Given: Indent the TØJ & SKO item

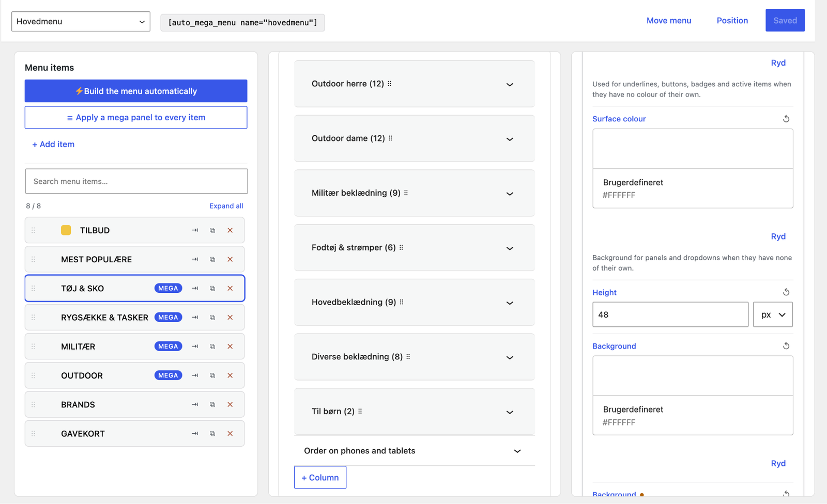Looking at the screenshot, I should pyautogui.click(x=195, y=288).
